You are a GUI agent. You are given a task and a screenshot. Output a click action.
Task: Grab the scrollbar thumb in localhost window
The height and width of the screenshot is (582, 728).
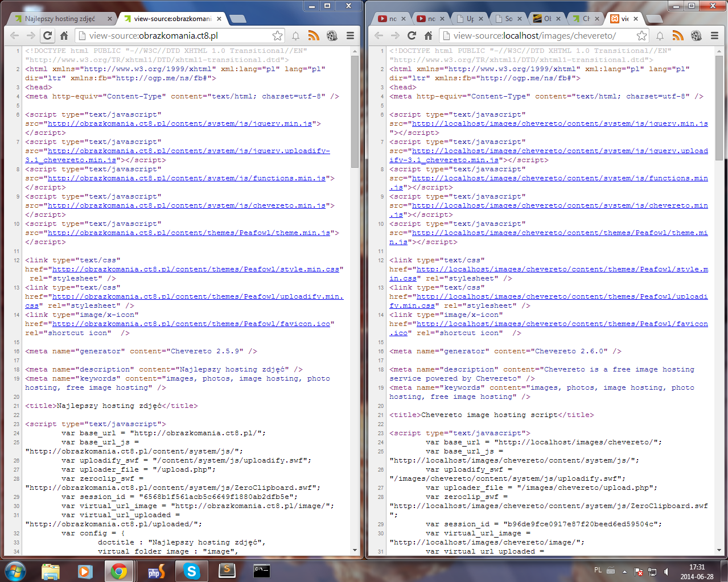pyautogui.click(x=719, y=107)
